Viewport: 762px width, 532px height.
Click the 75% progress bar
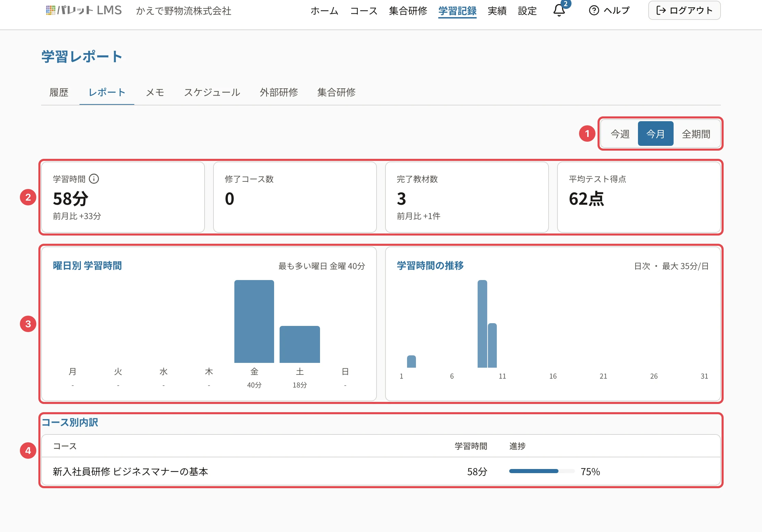tap(542, 471)
